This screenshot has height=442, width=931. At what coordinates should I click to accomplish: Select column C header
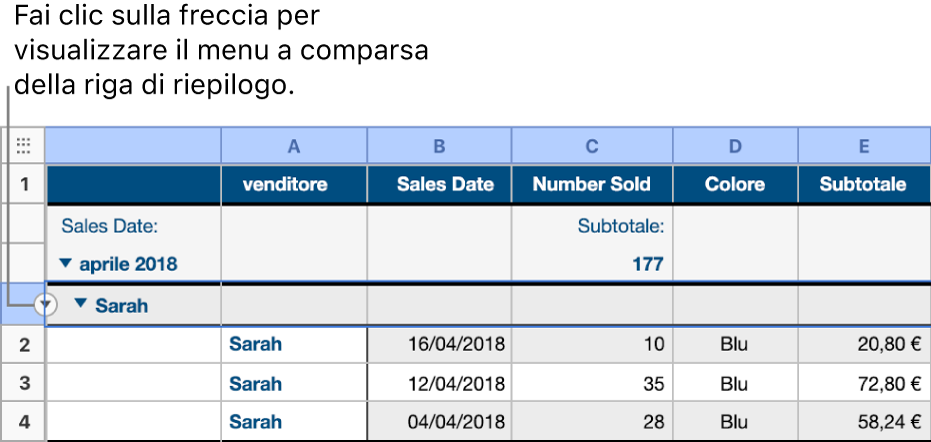click(x=591, y=146)
